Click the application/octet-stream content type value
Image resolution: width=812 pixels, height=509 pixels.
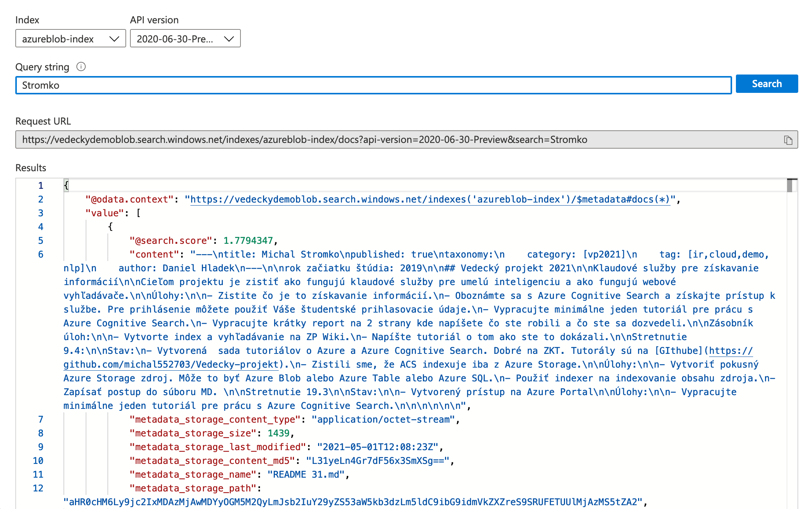pos(383,420)
